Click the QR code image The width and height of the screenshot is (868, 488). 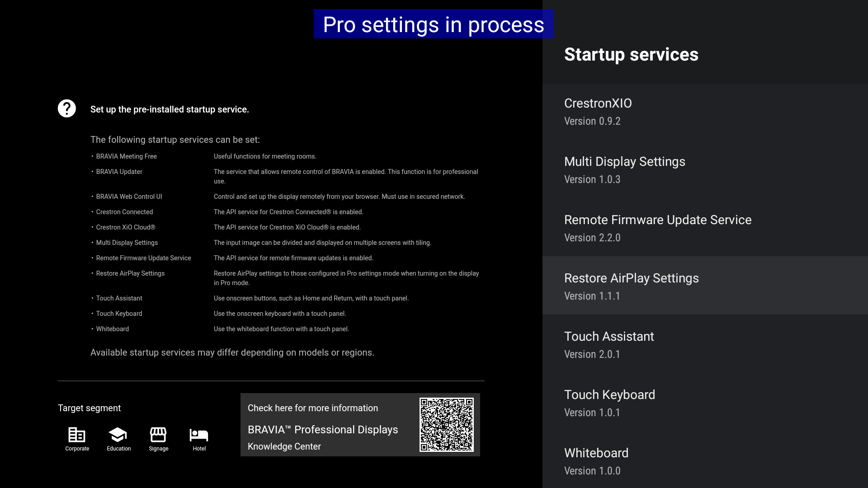446,424
